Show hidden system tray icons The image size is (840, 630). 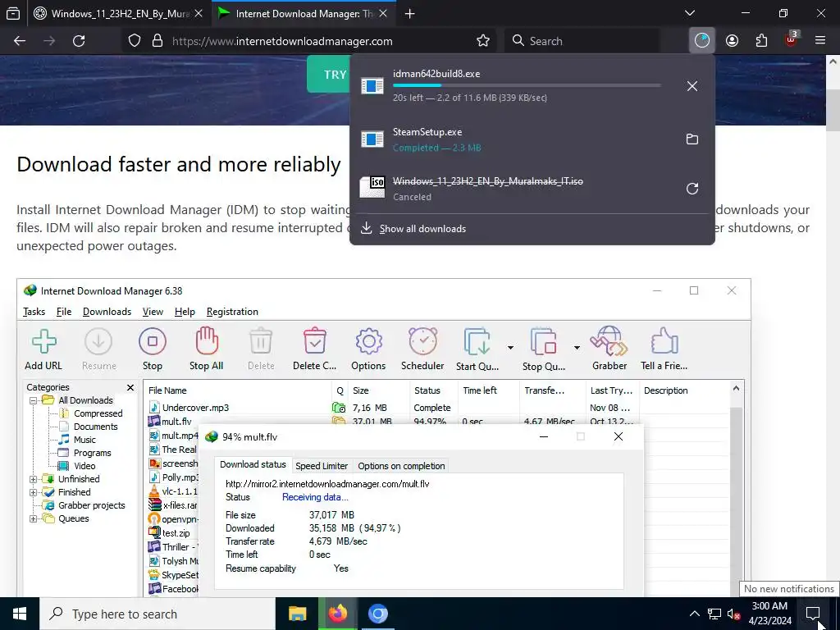click(x=694, y=614)
